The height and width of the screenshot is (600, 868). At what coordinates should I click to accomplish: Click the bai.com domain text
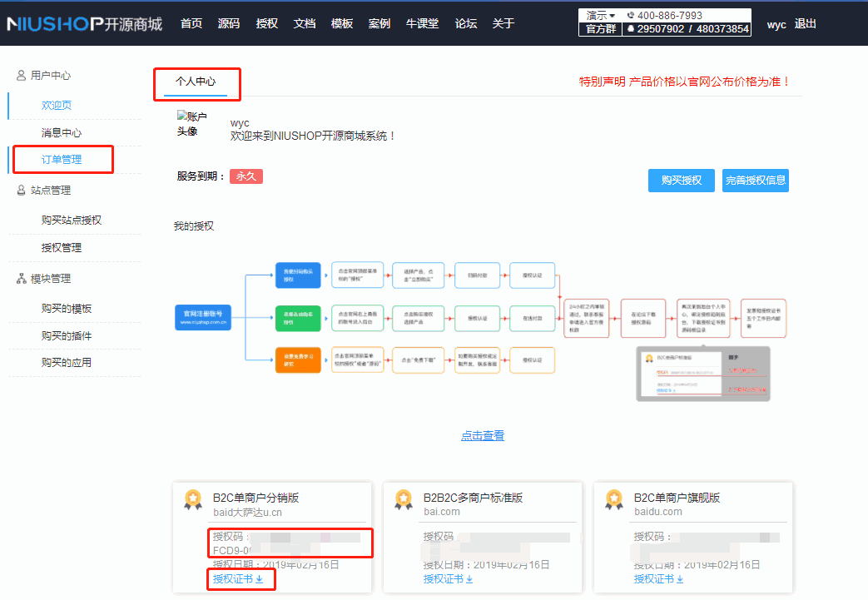442,512
